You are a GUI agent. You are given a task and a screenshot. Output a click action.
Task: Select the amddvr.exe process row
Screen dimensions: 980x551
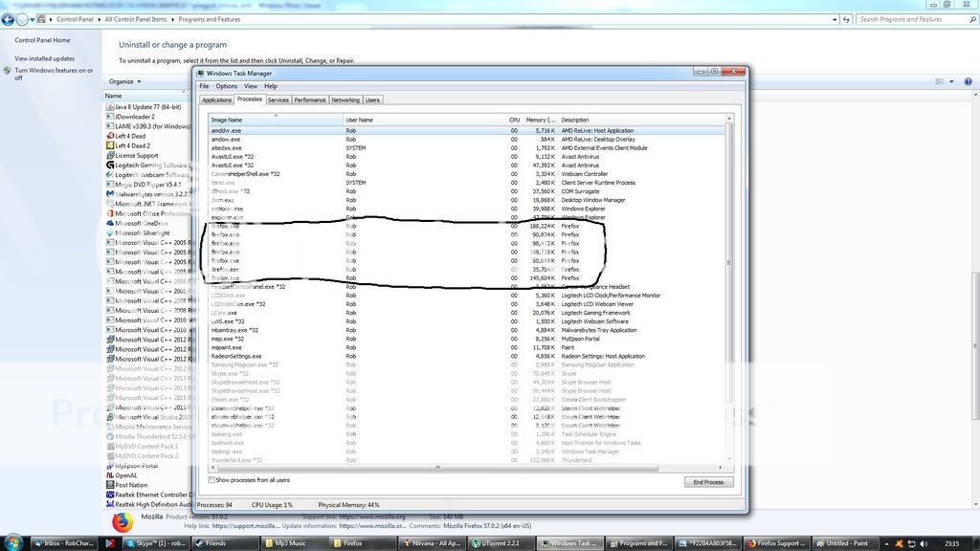pos(467,130)
